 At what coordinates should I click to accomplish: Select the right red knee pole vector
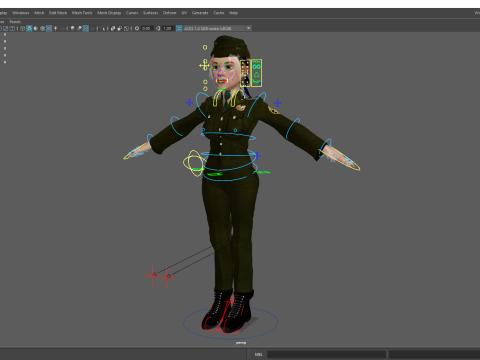coord(167,277)
